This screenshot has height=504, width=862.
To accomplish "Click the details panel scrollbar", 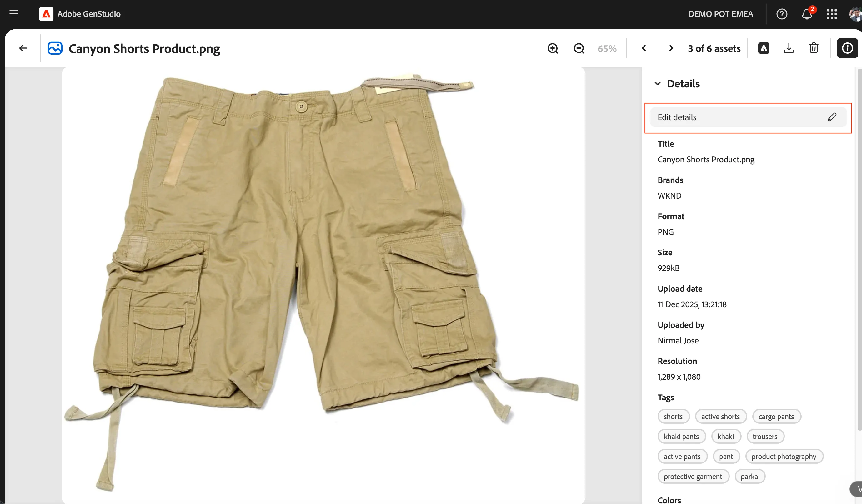I will coord(859,250).
